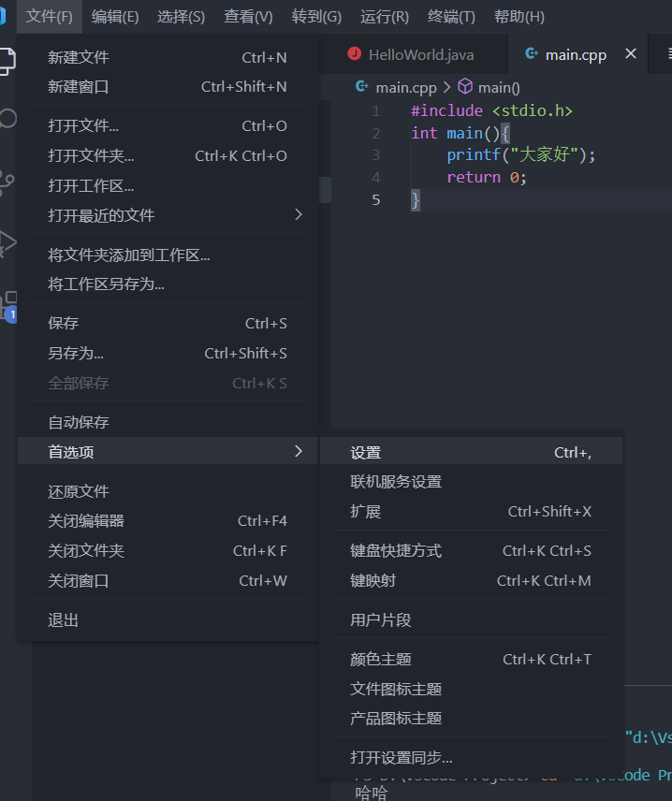Choose 还原文件 menu entry
The width and height of the screenshot is (672, 801).
coord(168,491)
